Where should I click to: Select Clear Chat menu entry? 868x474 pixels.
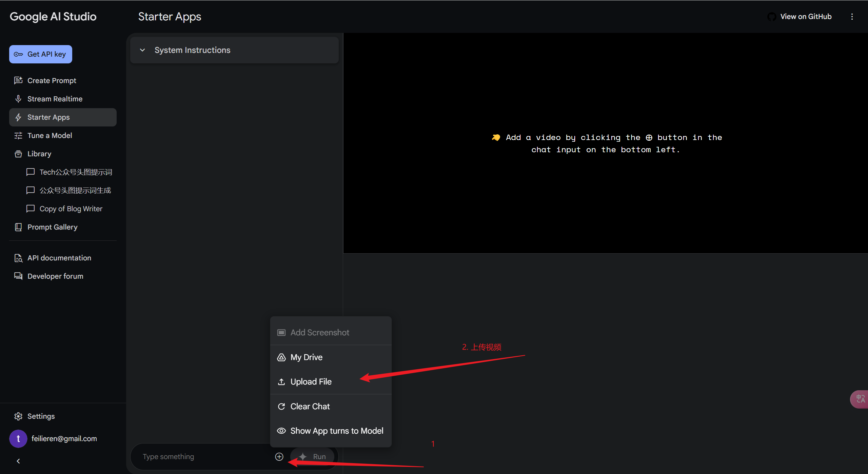[310, 406]
